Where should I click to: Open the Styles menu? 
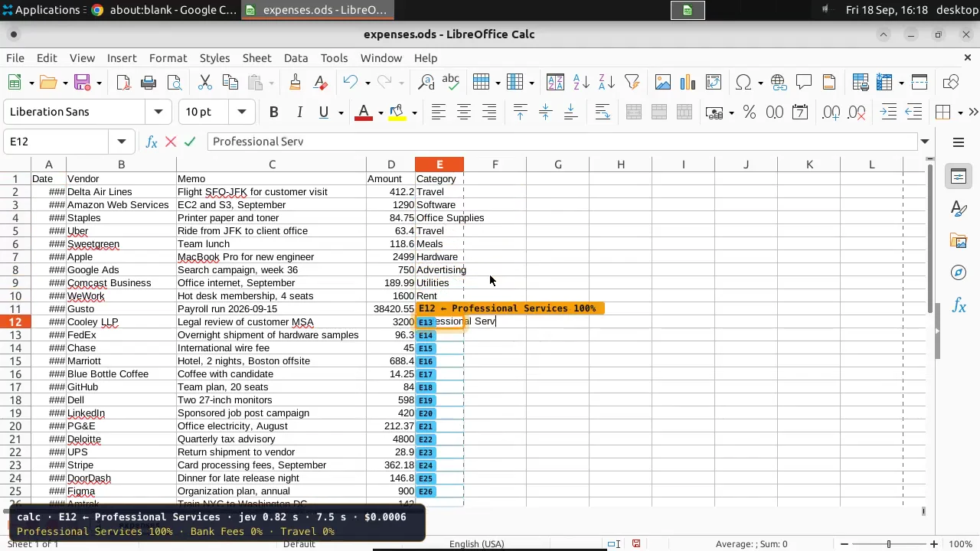point(214,58)
